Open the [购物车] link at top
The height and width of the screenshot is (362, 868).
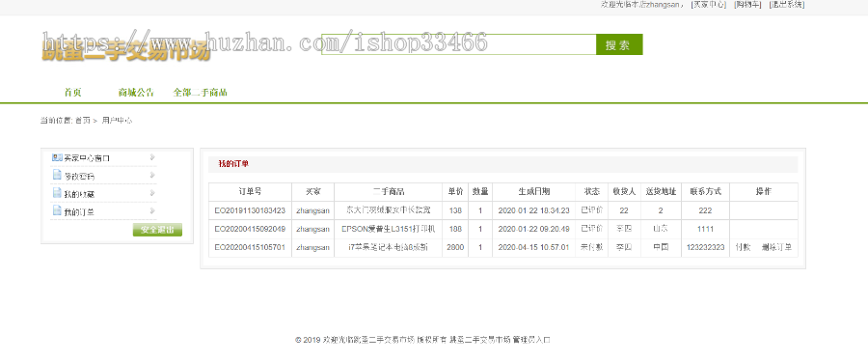(747, 5)
